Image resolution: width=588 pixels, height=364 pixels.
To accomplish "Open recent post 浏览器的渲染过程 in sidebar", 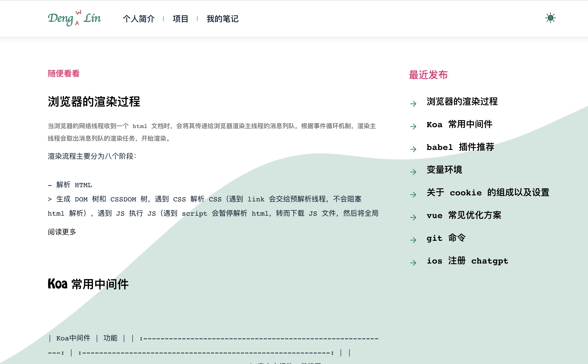I will (x=462, y=101).
